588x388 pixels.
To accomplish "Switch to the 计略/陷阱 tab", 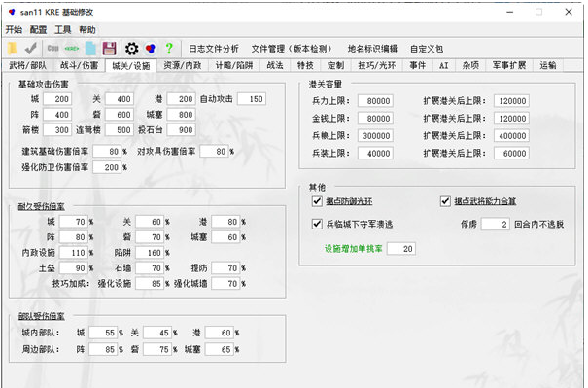I will [234, 66].
